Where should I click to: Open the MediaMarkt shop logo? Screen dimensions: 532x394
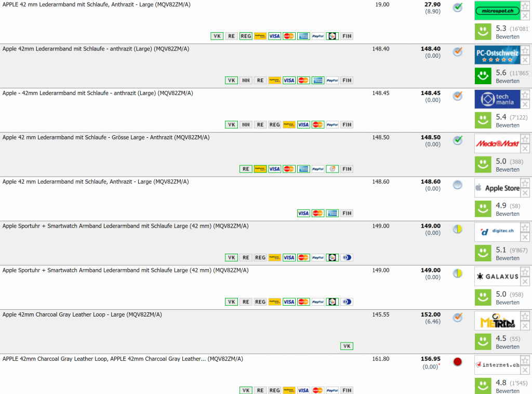(497, 143)
